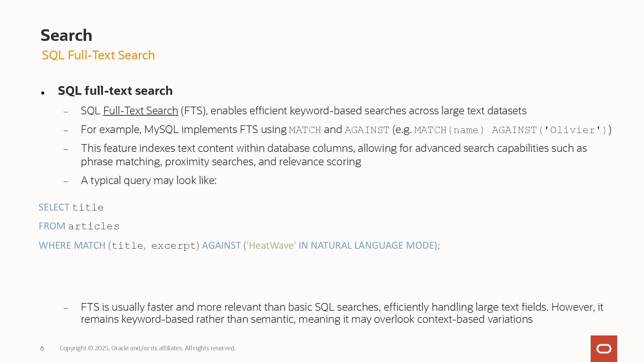
Task: Click the Oracle copyright footer text
Action: click(x=147, y=348)
